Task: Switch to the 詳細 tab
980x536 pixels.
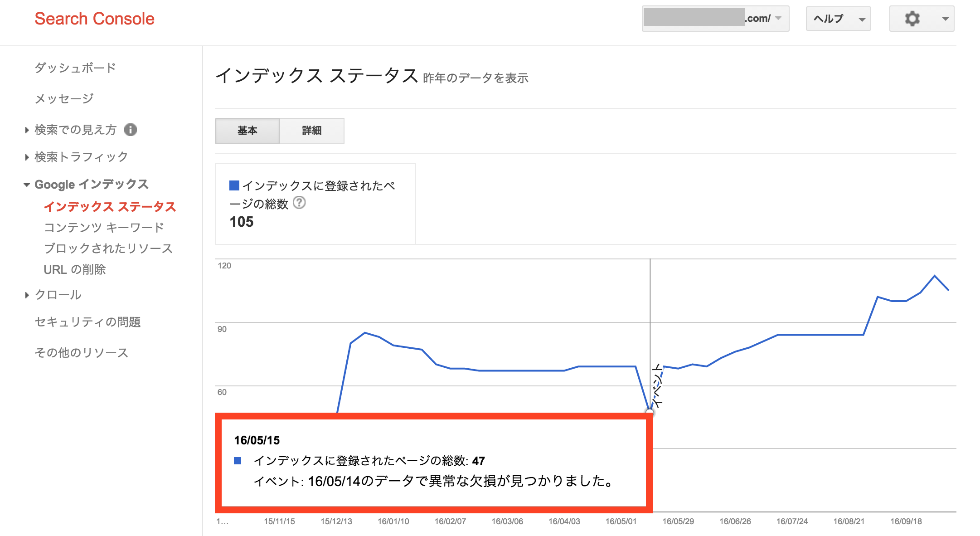Action: click(312, 131)
